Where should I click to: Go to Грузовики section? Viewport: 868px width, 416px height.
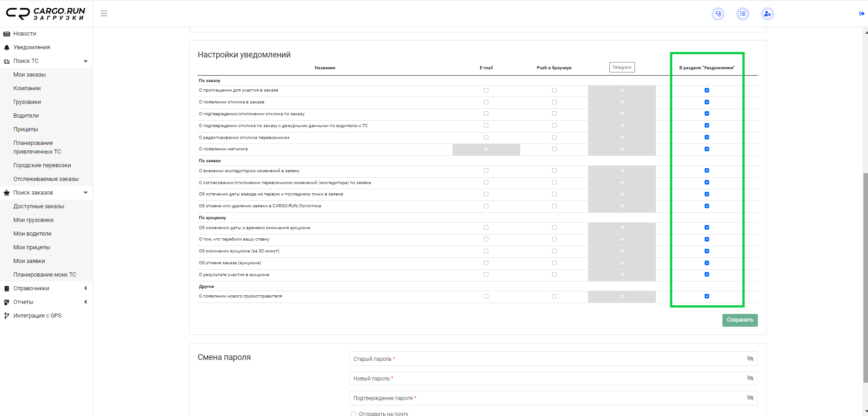(x=27, y=102)
